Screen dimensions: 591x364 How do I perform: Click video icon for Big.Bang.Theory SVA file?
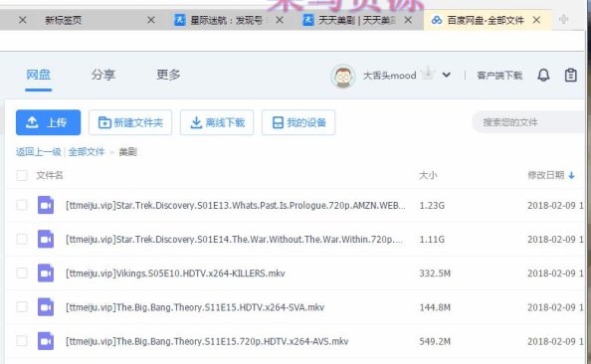point(46,307)
